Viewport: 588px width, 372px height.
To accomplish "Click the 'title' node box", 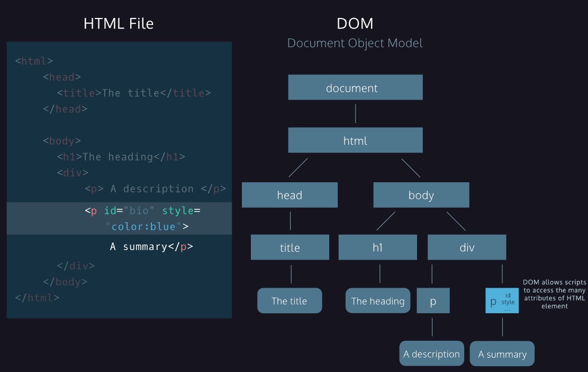I will [x=290, y=247].
